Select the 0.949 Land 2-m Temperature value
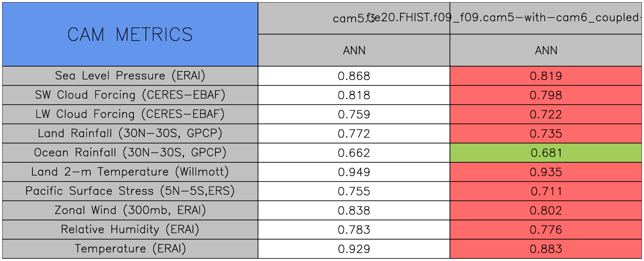The height and width of the screenshot is (261, 644). point(354,172)
